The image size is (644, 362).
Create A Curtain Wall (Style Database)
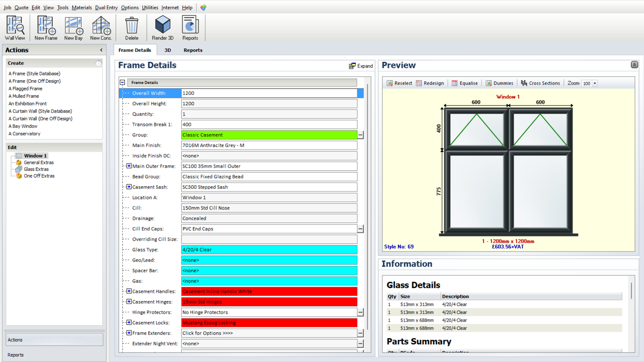(40, 111)
